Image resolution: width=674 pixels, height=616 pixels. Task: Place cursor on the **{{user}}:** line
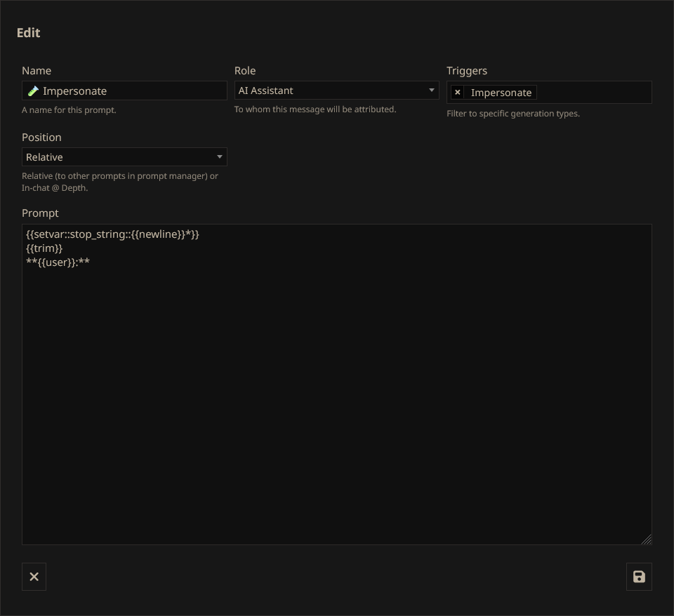pos(58,262)
